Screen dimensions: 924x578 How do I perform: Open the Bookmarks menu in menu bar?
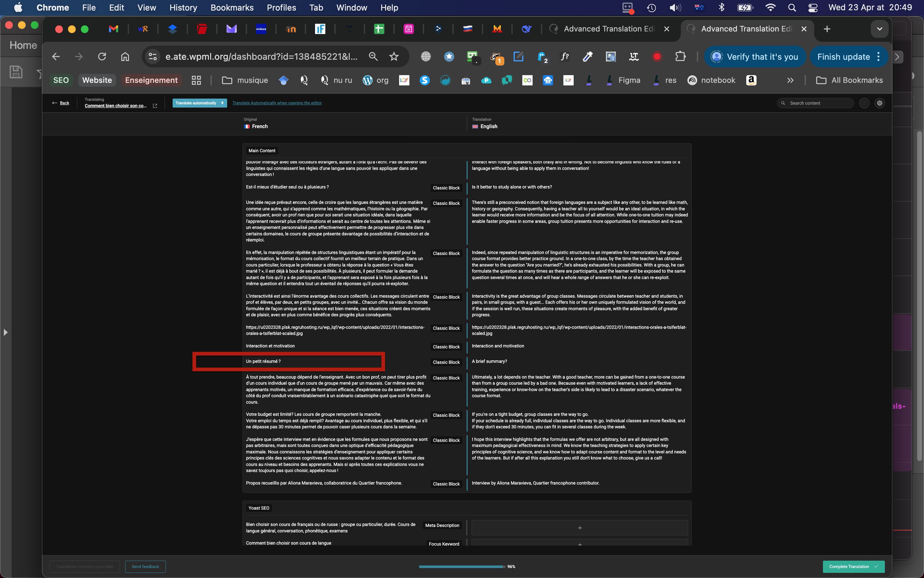[232, 8]
